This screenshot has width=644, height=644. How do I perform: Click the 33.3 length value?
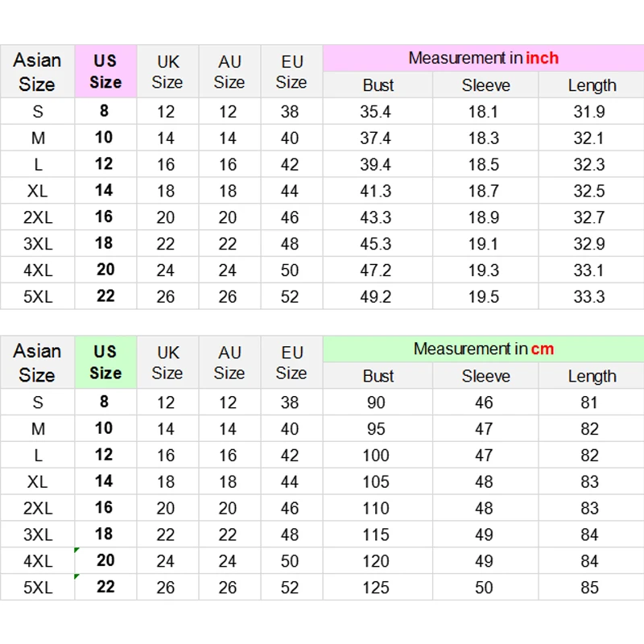pos(589,296)
